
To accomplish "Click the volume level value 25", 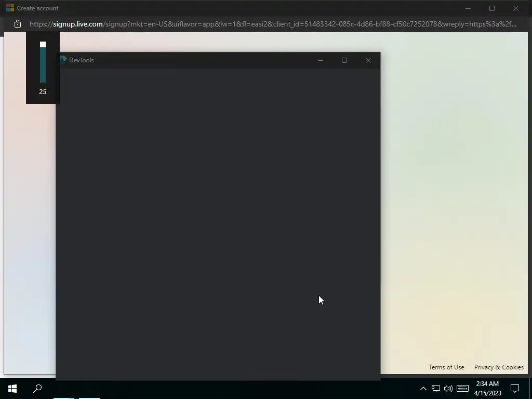I will 43,91.
